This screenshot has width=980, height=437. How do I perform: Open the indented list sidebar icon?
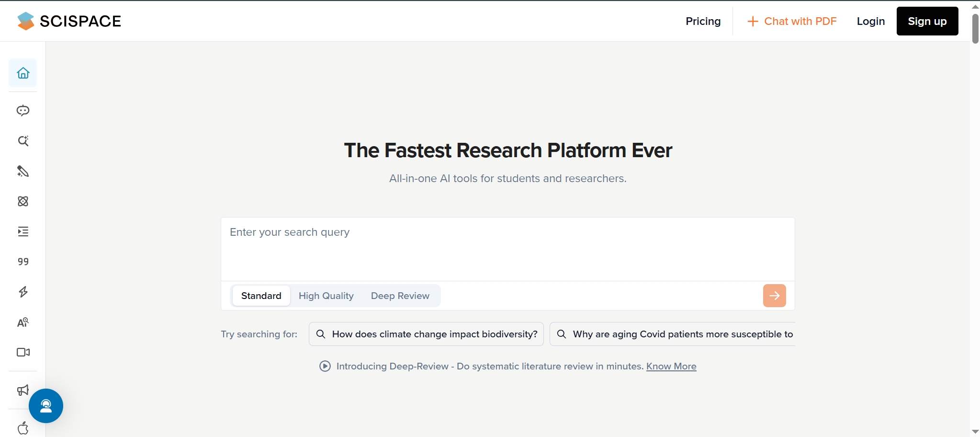(23, 231)
